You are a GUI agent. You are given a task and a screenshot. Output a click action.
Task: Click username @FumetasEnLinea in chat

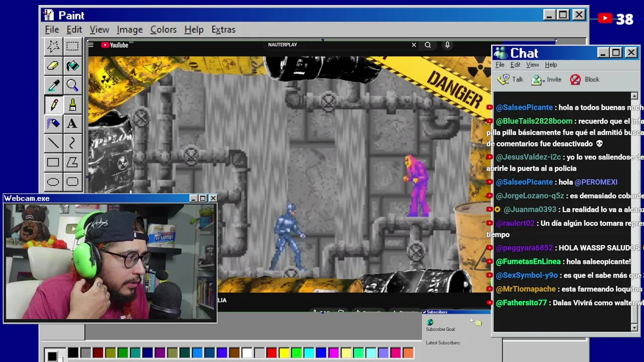pyautogui.click(x=528, y=261)
